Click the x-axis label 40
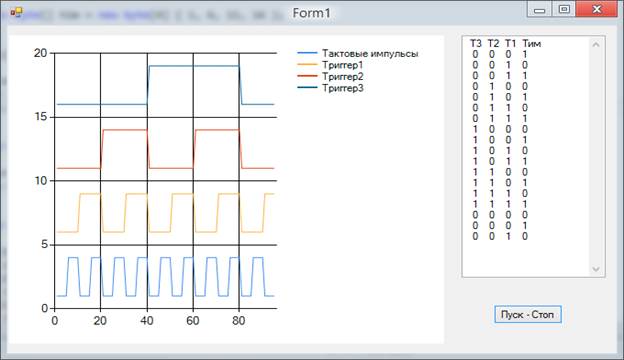 pyautogui.click(x=147, y=321)
